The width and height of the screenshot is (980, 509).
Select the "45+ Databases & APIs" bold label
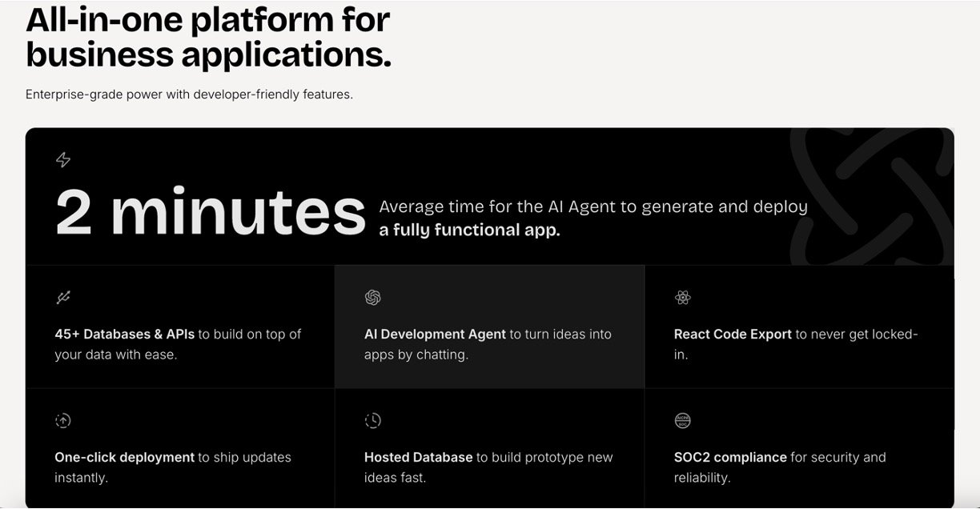pyautogui.click(x=125, y=335)
